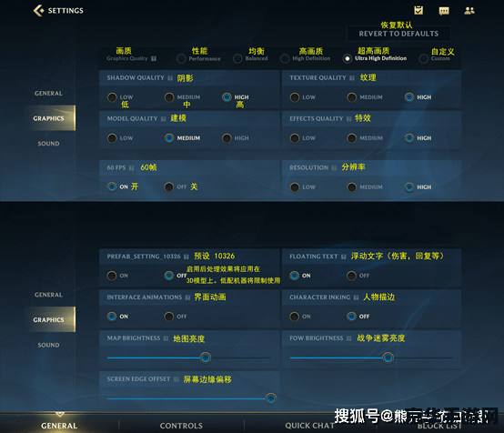504x433 pixels.
Task: Open Sound tab in sidebar beside 60 FPS
Action: pyautogui.click(x=48, y=144)
